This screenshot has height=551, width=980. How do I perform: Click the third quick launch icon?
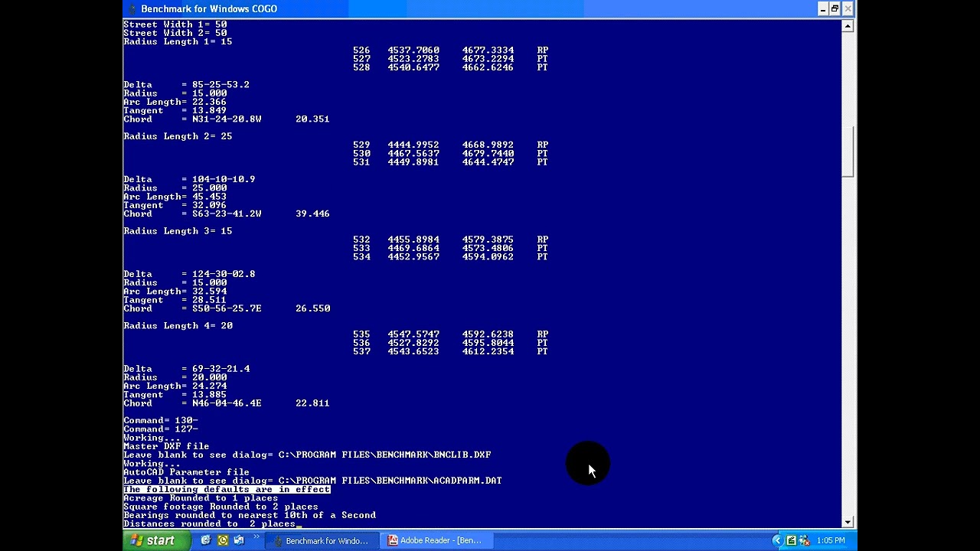239,540
